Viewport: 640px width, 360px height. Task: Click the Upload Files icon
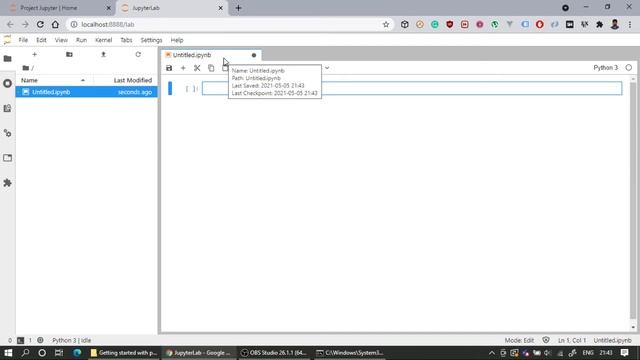[103, 54]
